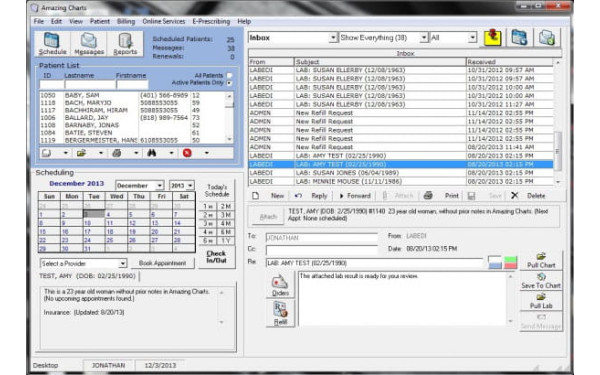
Task: Select the Active Patients Only radio button
Action: click(229, 83)
